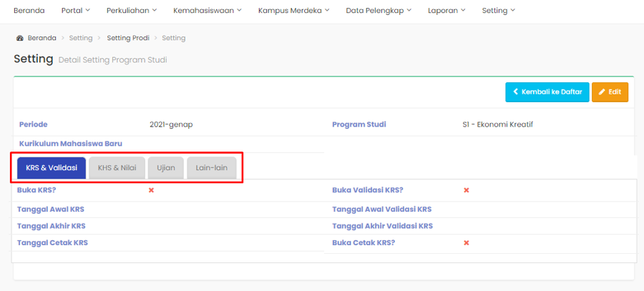The image size is (644, 291).
Task: Open the Portal dropdown menu
Action: tap(76, 11)
